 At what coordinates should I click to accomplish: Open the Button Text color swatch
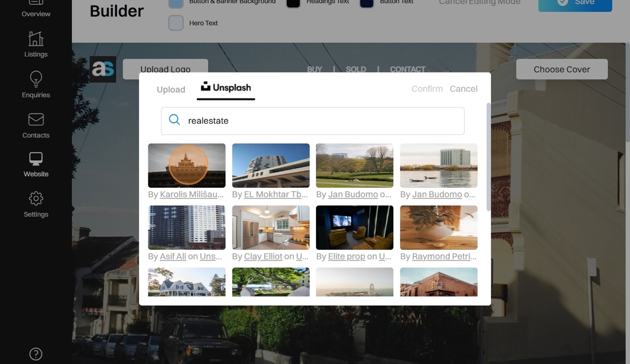pos(366,3)
